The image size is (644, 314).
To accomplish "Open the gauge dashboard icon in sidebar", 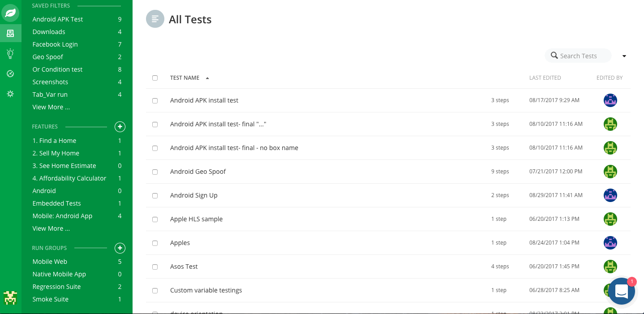I will coord(10,73).
